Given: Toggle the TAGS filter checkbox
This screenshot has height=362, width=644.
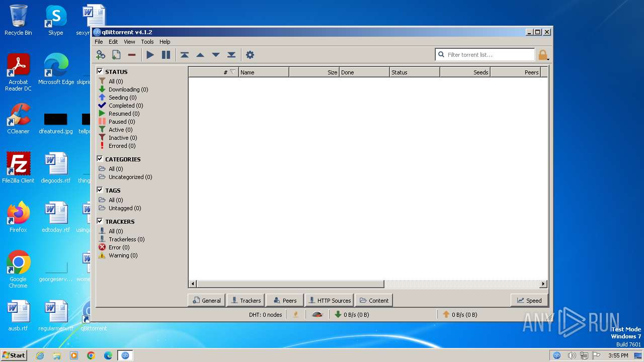Looking at the screenshot, I should [x=100, y=190].
